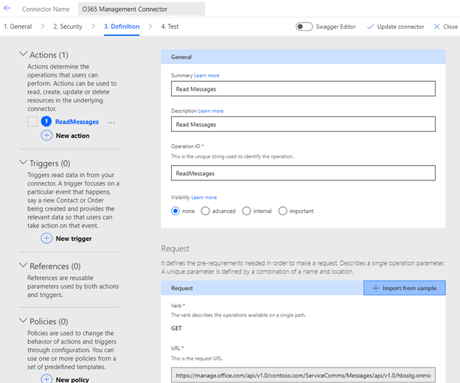Go to the 2. Security step

[x=68, y=27]
